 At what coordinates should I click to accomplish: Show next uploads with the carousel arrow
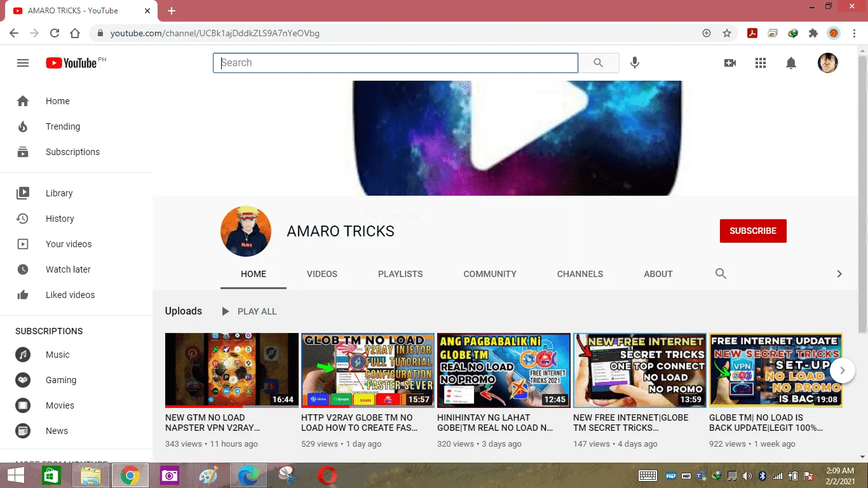[x=843, y=370]
